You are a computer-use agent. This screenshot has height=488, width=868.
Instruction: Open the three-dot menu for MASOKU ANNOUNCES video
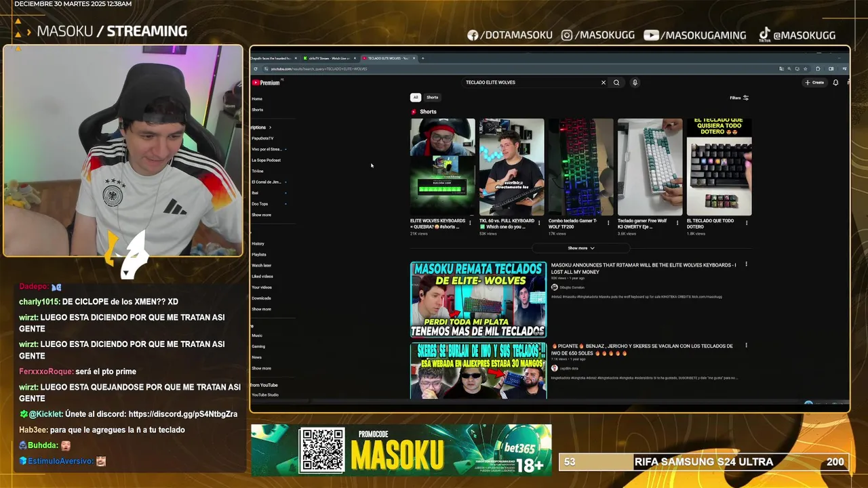tap(746, 264)
